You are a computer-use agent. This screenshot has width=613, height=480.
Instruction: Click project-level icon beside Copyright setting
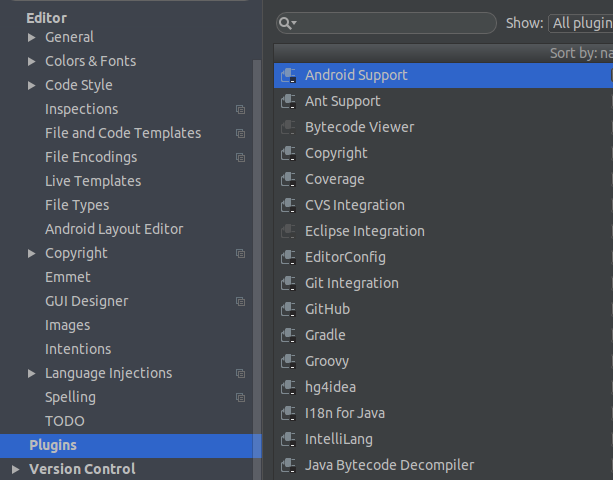point(240,254)
